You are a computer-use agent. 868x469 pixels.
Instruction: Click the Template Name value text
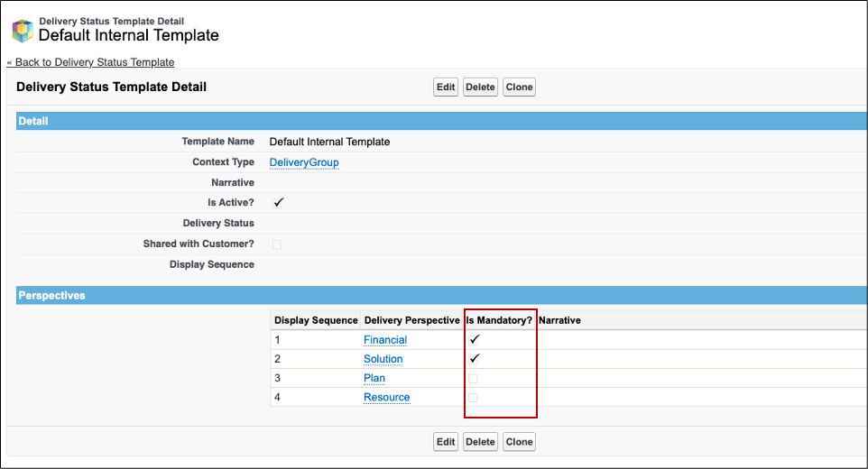pos(329,142)
